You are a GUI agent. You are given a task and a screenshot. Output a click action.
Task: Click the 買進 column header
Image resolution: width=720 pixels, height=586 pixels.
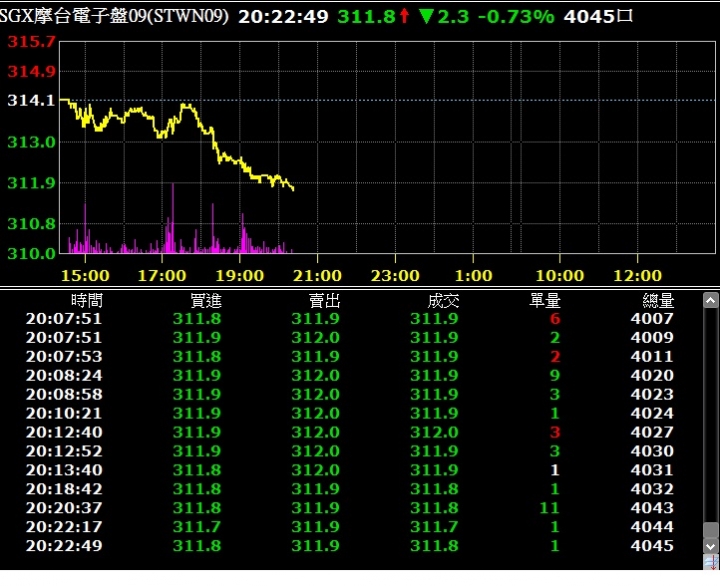tap(206, 301)
